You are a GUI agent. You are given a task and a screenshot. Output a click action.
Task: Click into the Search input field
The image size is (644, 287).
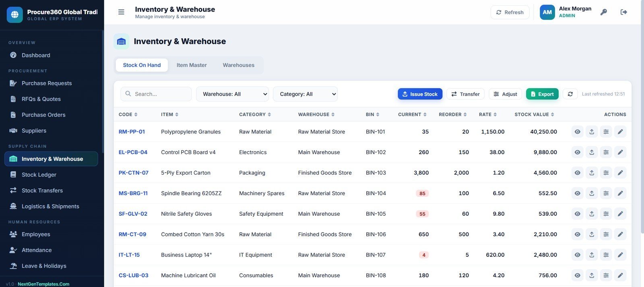pyautogui.click(x=156, y=94)
